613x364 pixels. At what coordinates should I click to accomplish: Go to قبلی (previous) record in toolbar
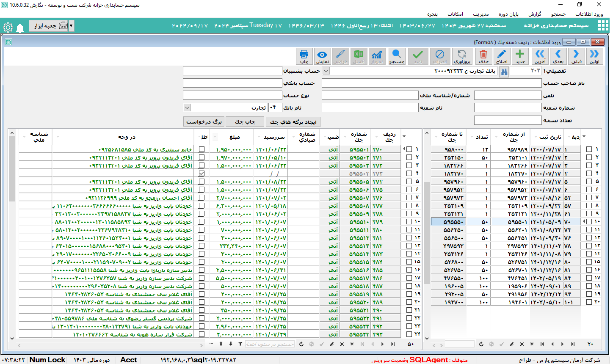pos(576,56)
